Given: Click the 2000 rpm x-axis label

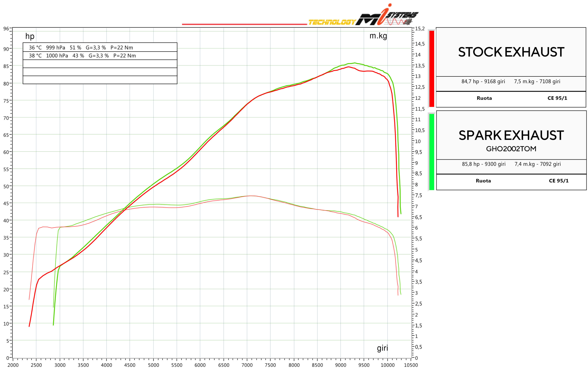Looking at the screenshot, I should pos(13,365).
